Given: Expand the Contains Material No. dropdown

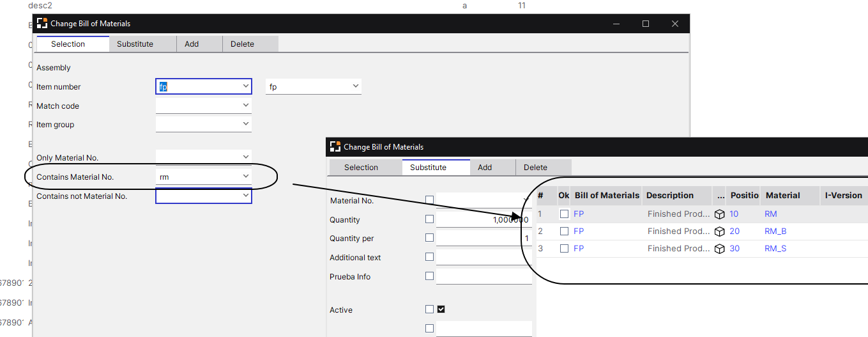Looking at the screenshot, I should coord(246,176).
